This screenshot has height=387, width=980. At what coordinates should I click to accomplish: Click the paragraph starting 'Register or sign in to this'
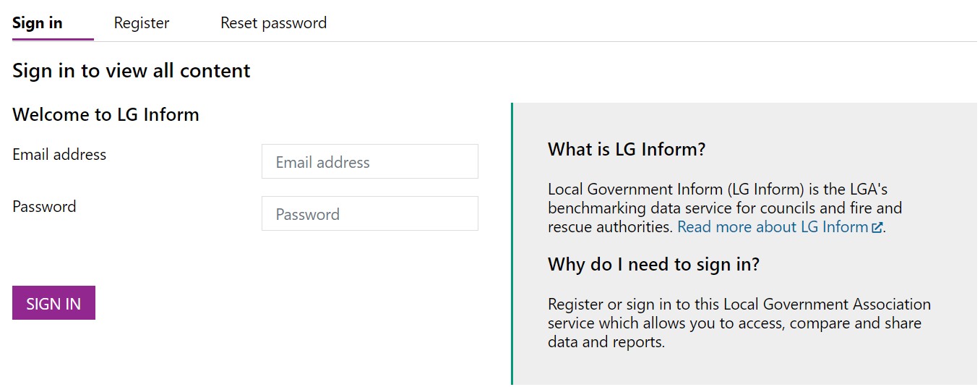739,323
